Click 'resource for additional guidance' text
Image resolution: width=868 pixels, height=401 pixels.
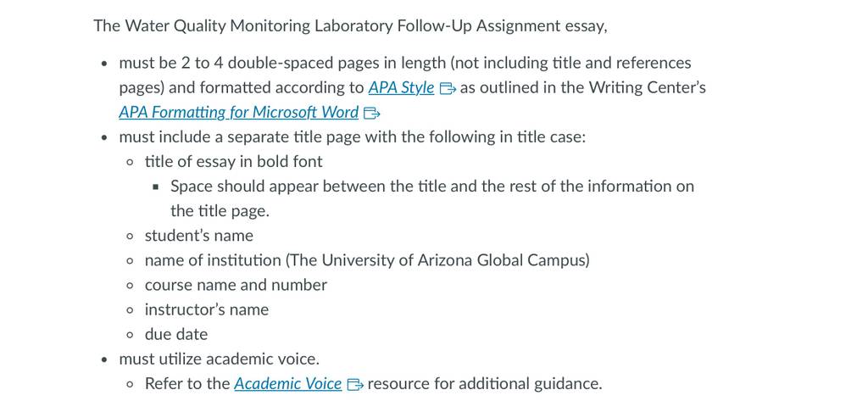pos(484,383)
